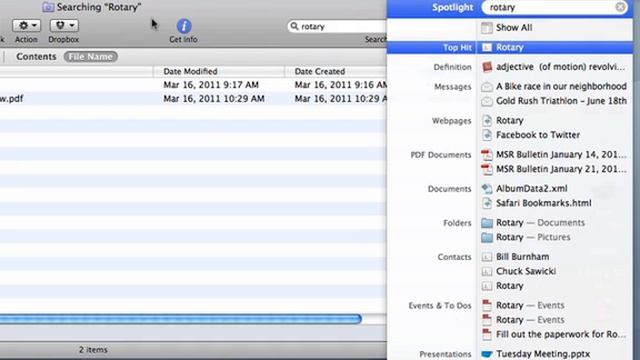Viewport: 640px width, 360px height.
Task: Click the horizontal scrollbar in Finder window
Action: 180,319
